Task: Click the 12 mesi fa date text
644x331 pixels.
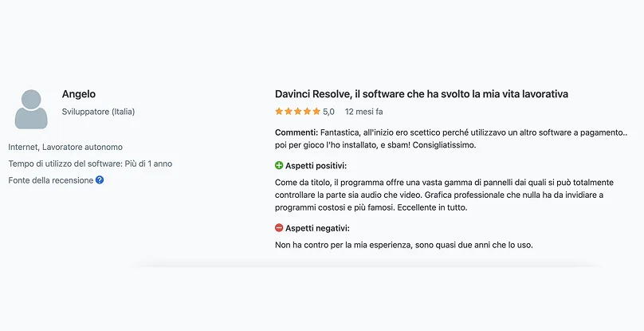Action: pyautogui.click(x=364, y=112)
